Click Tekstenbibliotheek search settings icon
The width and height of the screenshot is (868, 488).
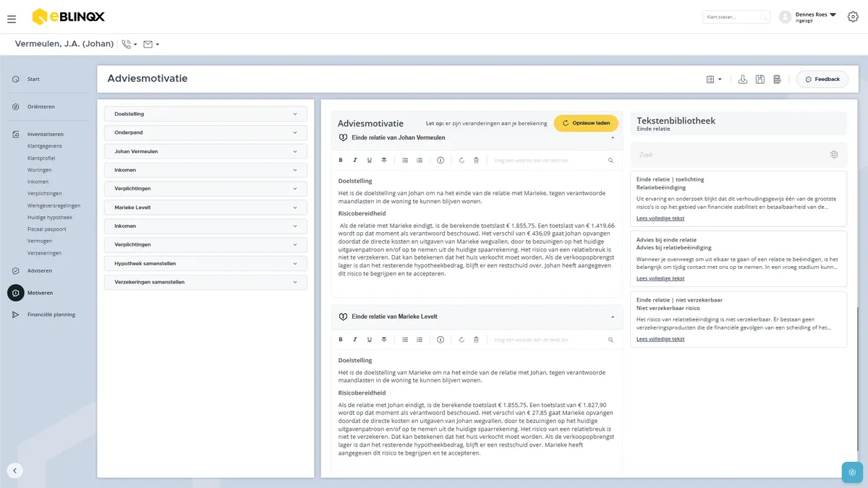coord(834,155)
